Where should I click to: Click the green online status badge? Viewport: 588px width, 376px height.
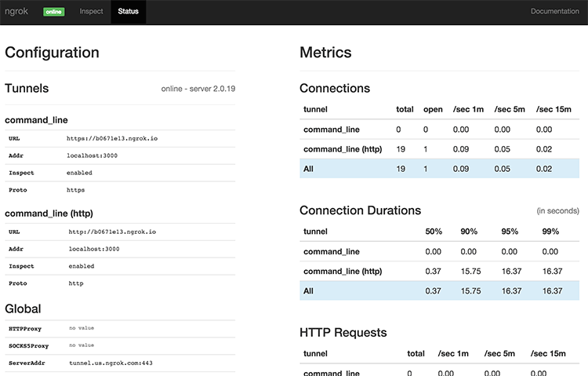pos(53,12)
